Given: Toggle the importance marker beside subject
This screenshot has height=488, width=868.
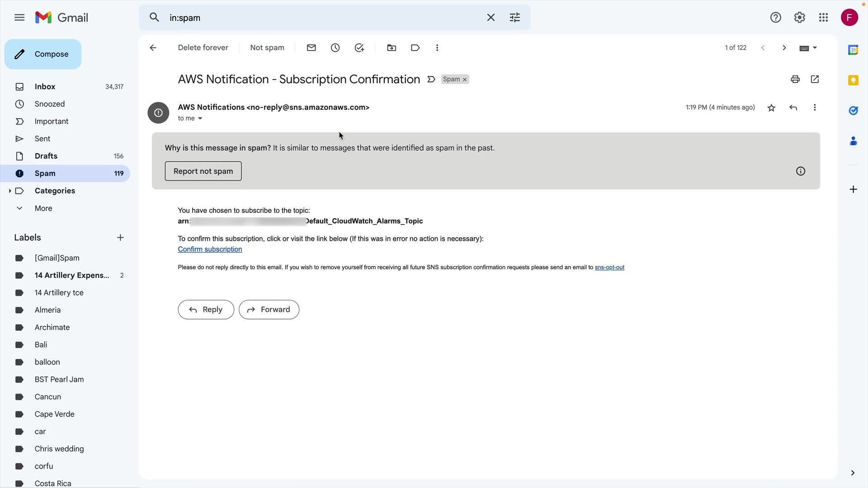Looking at the screenshot, I should point(431,80).
